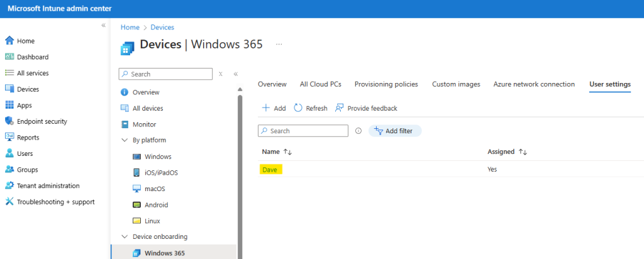Click the Reports icon in left navigation
The height and width of the screenshot is (259, 644).
pos(9,137)
